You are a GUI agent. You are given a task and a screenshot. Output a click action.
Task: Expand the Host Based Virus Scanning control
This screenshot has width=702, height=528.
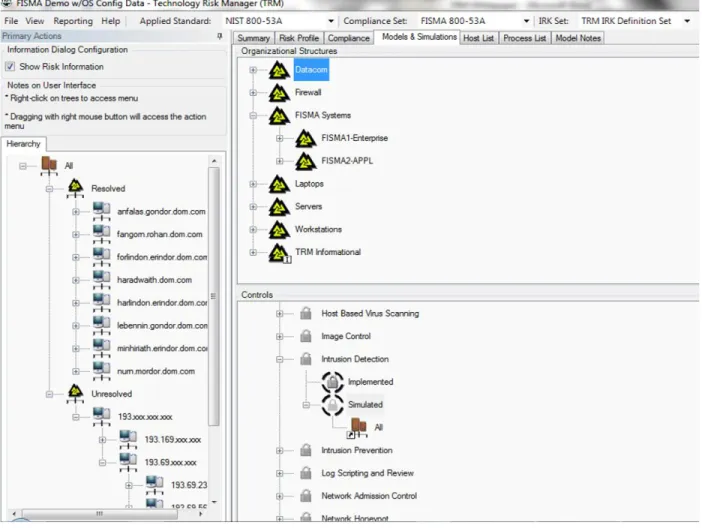279,313
